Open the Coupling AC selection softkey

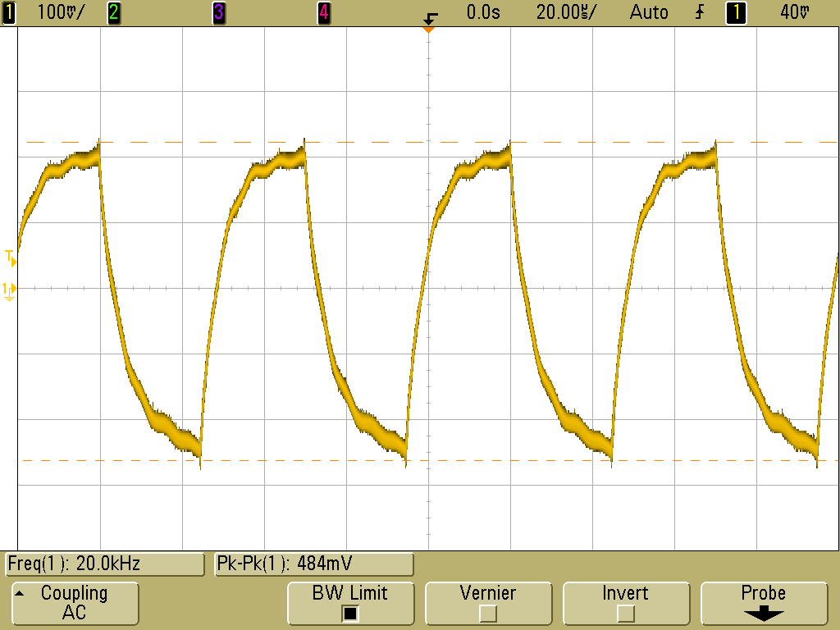74,603
